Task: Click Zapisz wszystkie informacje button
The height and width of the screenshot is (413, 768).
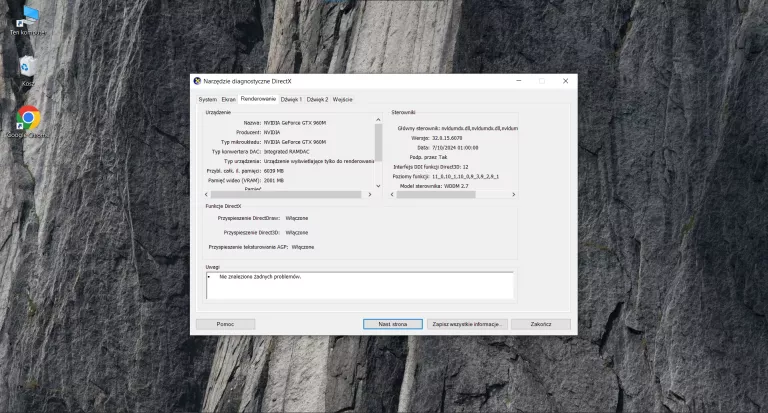Action: pyautogui.click(x=466, y=324)
